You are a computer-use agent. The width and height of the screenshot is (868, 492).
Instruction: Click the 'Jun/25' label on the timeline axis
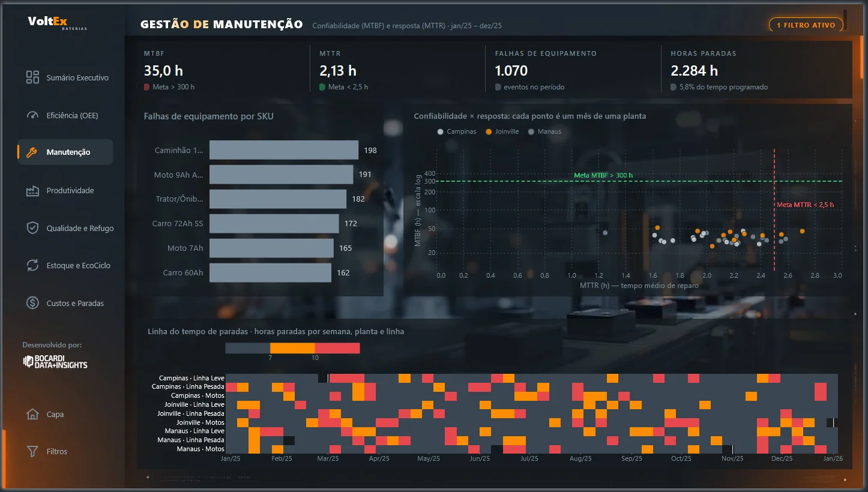point(479,459)
